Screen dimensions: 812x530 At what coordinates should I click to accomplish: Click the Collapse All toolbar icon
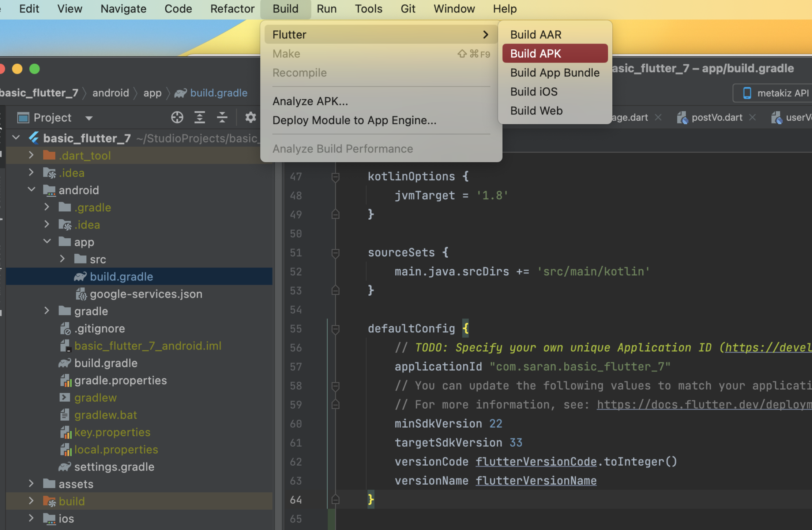click(x=222, y=117)
